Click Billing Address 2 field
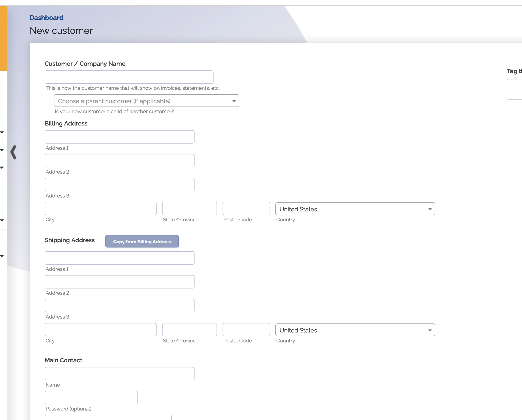 pyautogui.click(x=119, y=161)
